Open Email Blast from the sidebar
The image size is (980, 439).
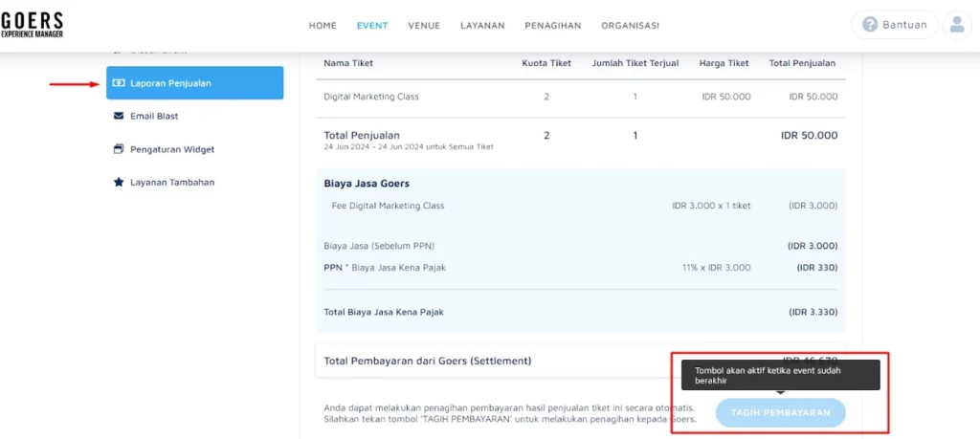[x=154, y=116]
